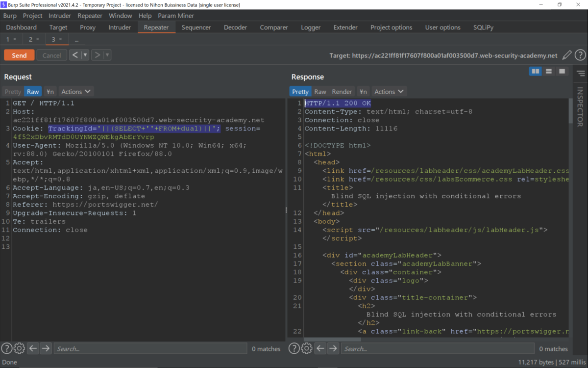This screenshot has width=588, height=368.
Task: Switch request view to Pretty
Action: pyautogui.click(x=13, y=91)
